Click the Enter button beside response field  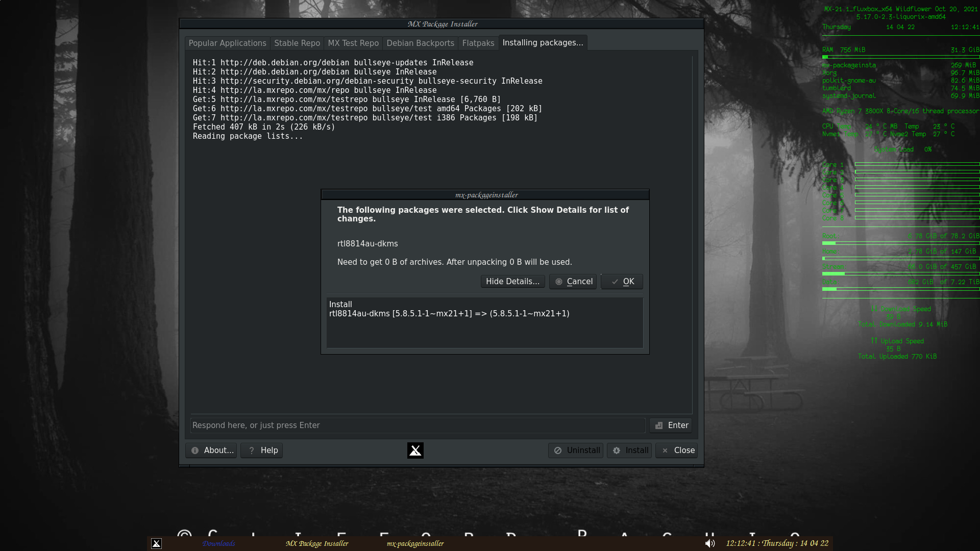pos(671,425)
